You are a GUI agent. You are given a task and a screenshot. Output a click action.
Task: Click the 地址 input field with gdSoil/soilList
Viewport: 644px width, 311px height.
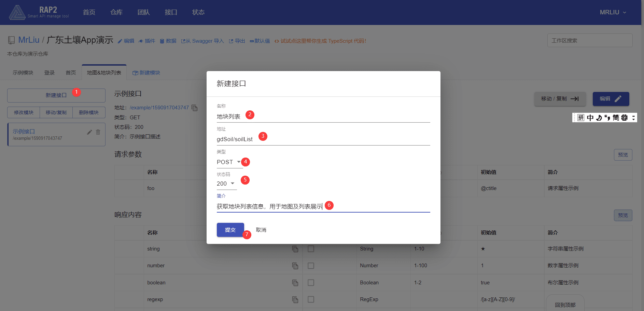323,139
